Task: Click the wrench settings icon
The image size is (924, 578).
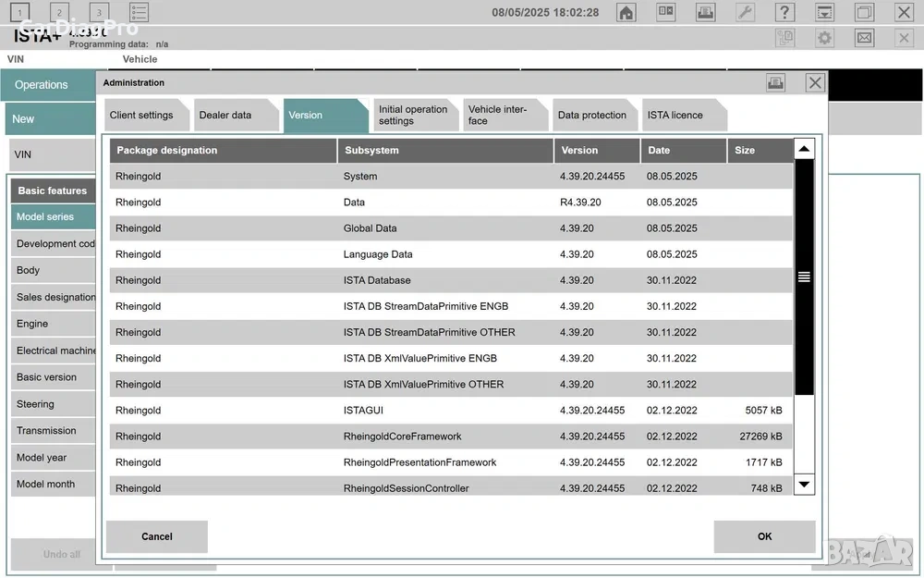Action: pyautogui.click(x=745, y=13)
